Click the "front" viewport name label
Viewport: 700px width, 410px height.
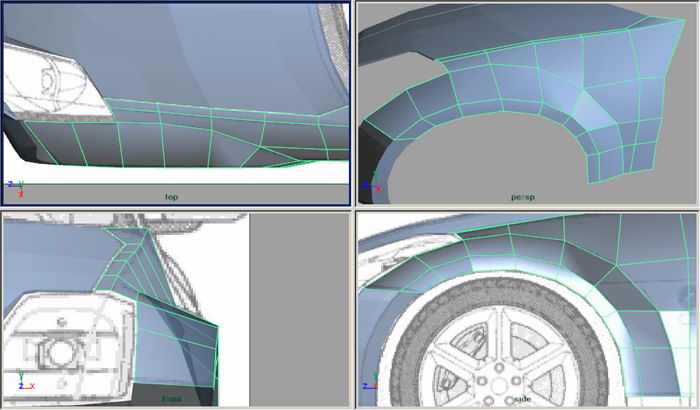172,398
